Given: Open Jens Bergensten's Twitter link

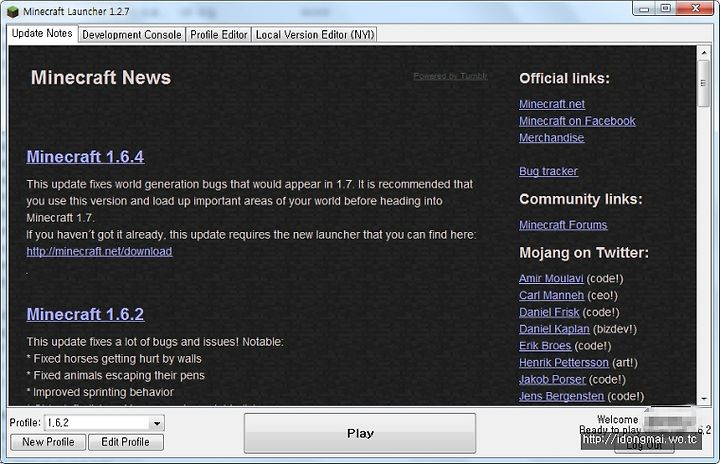Looking at the screenshot, I should point(562,396).
